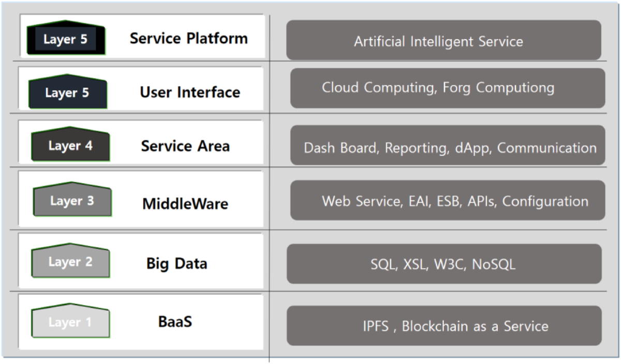This screenshot has height=364, width=621.
Task: Select the IPFS, Blockchain as a Service box
Action: point(444,326)
